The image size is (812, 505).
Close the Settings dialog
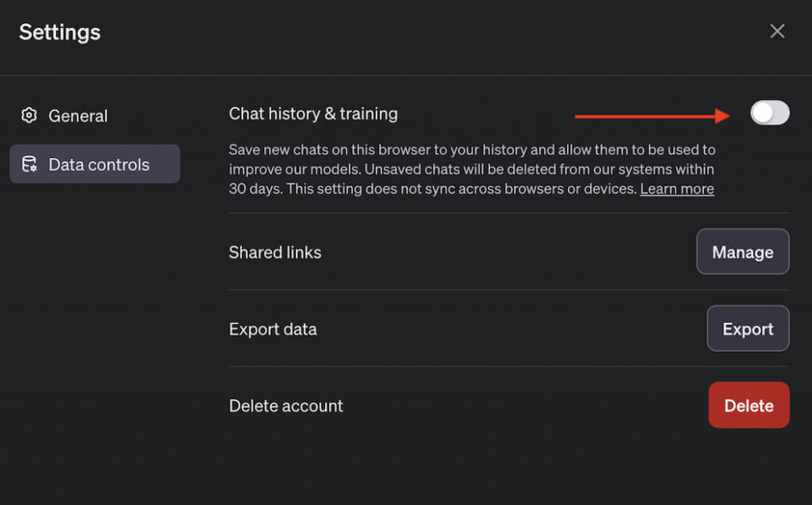point(777,31)
